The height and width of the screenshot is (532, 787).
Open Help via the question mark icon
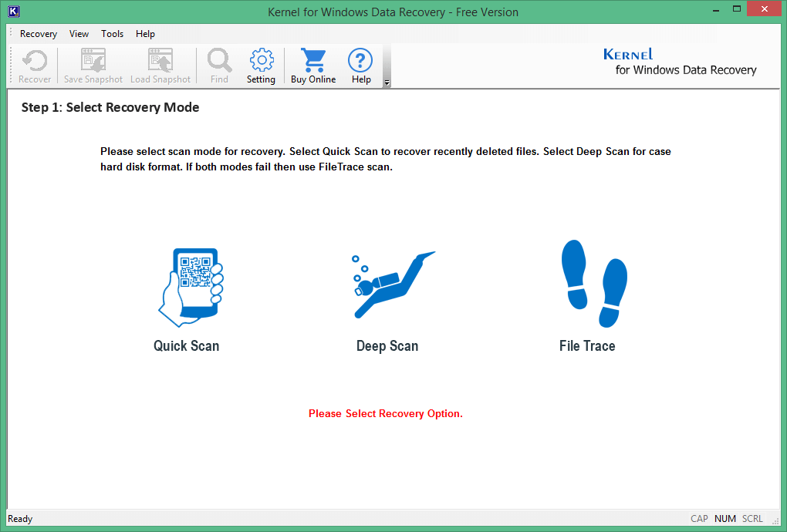[360, 60]
